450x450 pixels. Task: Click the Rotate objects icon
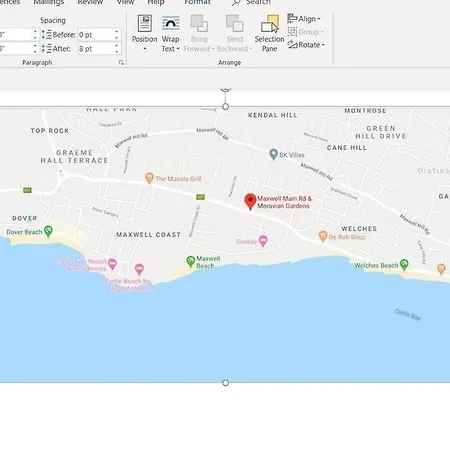tap(292, 44)
